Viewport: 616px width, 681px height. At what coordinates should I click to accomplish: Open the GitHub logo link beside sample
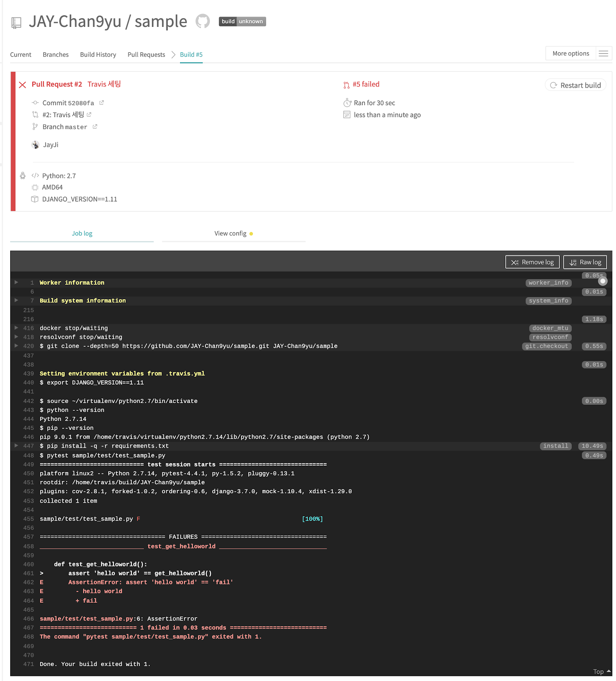[x=203, y=21]
